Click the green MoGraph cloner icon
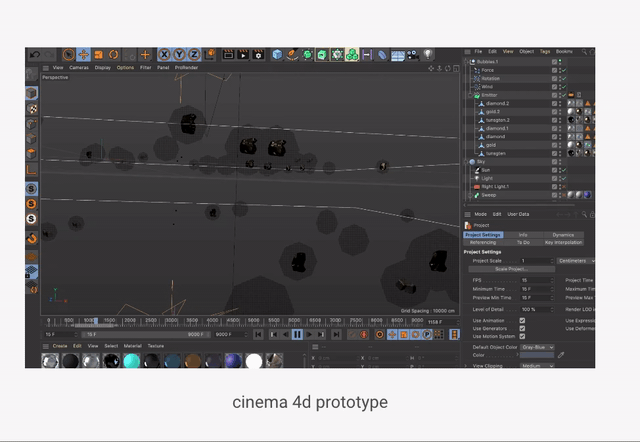 click(x=352, y=54)
